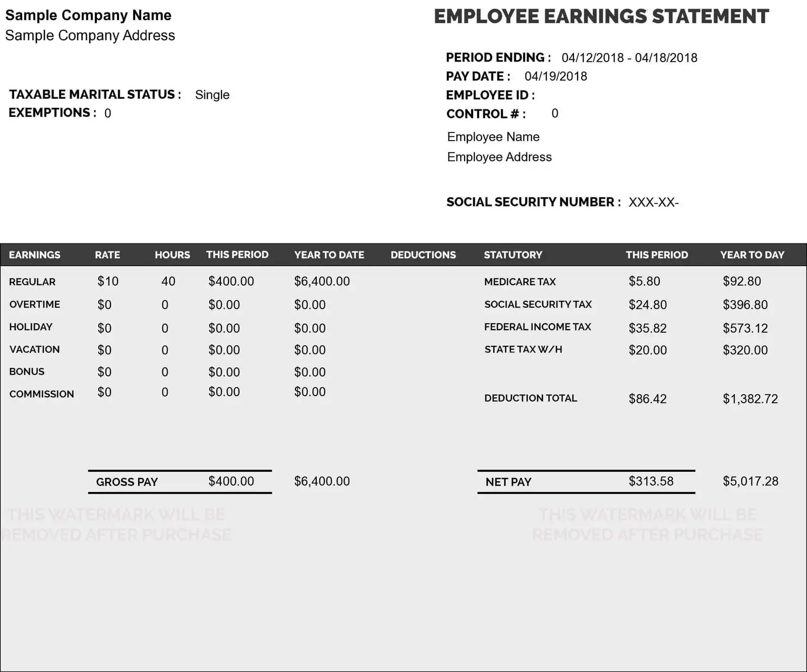Screen dimensions: 807x672
Task: Click the Employee Address field
Action: (x=499, y=157)
